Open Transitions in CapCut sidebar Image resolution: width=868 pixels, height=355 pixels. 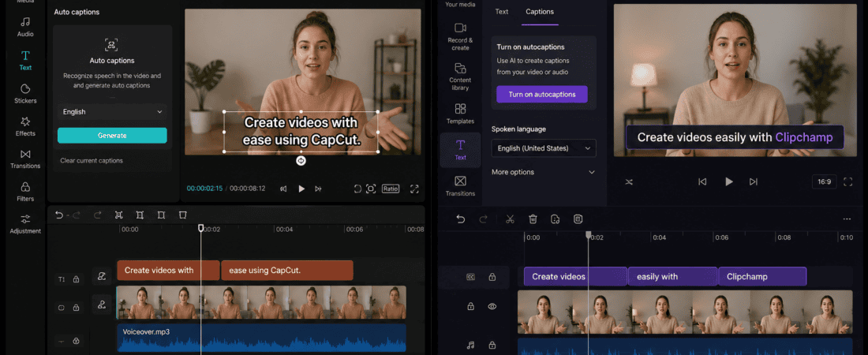(25, 159)
